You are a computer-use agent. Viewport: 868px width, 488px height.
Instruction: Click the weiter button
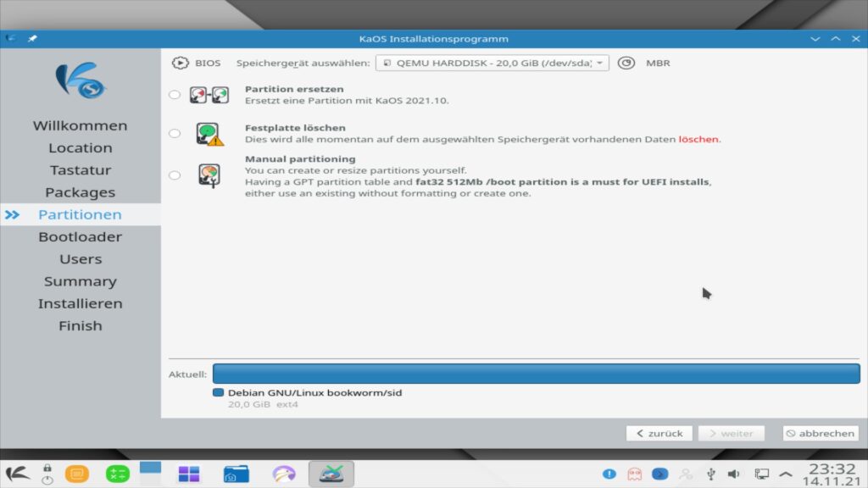732,433
